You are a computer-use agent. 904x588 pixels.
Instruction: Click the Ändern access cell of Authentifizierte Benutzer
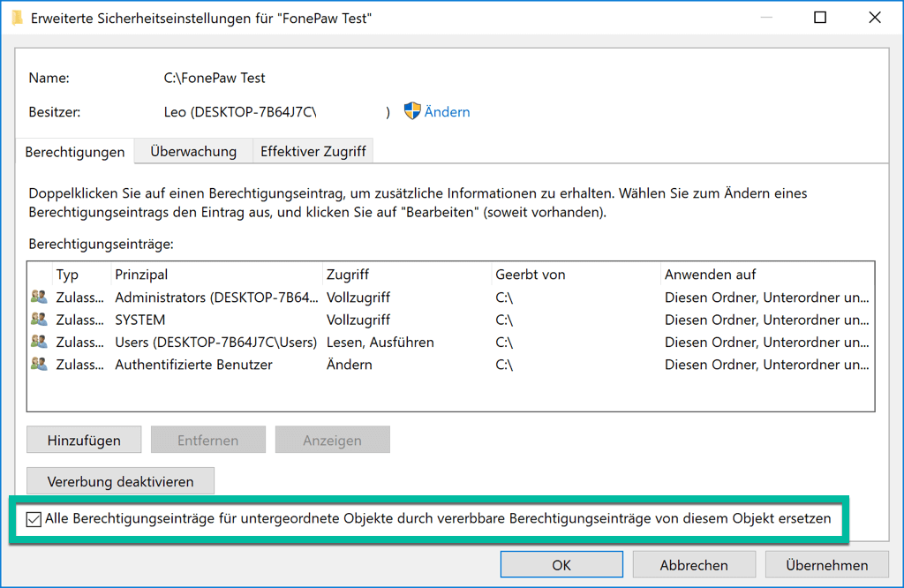[x=350, y=365]
